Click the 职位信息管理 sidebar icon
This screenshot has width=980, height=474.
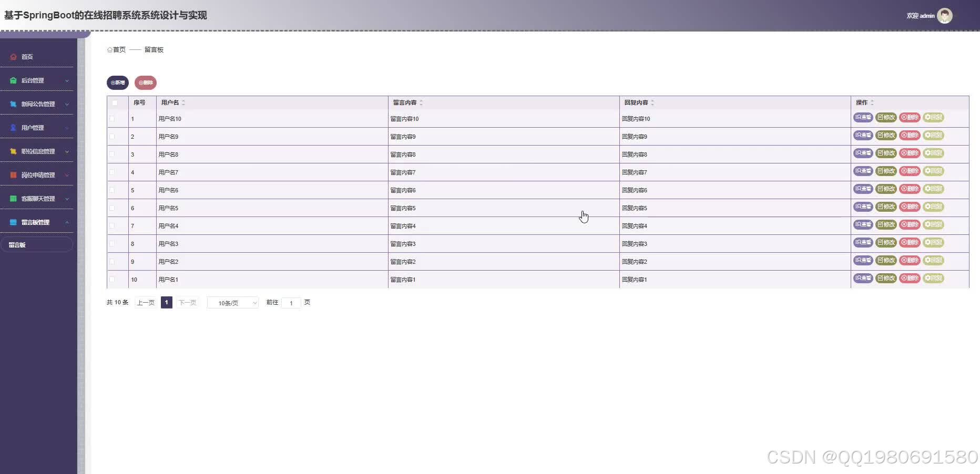point(13,151)
